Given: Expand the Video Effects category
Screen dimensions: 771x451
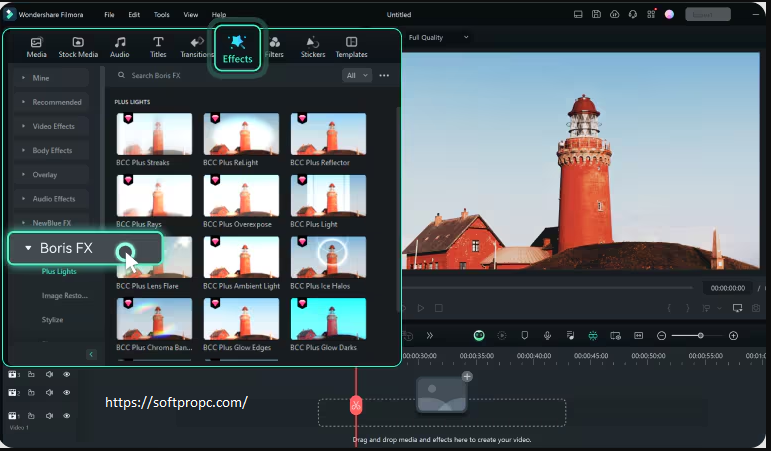Looking at the screenshot, I should (51, 126).
